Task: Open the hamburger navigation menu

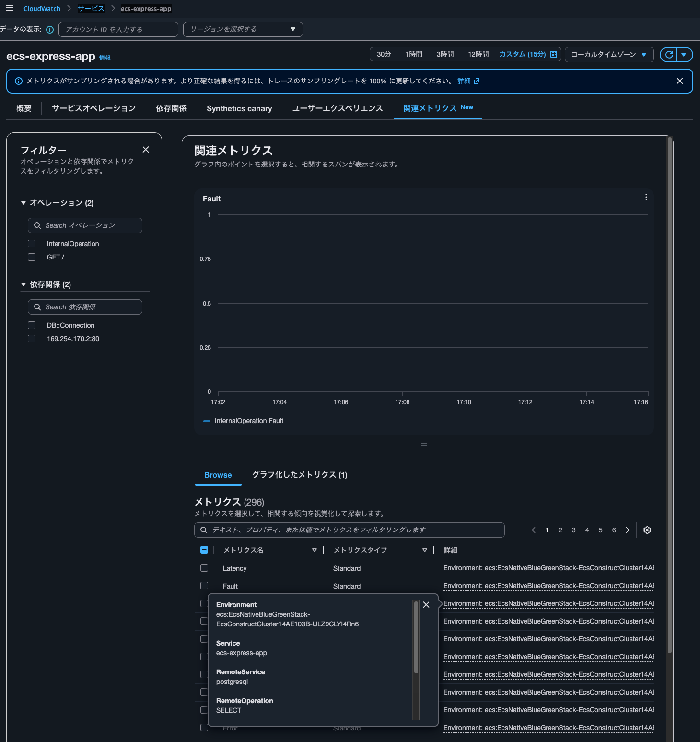Action: [x=9, y=8]
